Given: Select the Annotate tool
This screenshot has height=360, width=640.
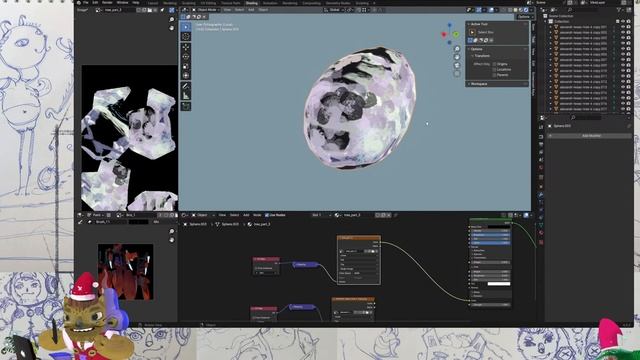Looking at the screenshot, I should [x=186, y=86].
